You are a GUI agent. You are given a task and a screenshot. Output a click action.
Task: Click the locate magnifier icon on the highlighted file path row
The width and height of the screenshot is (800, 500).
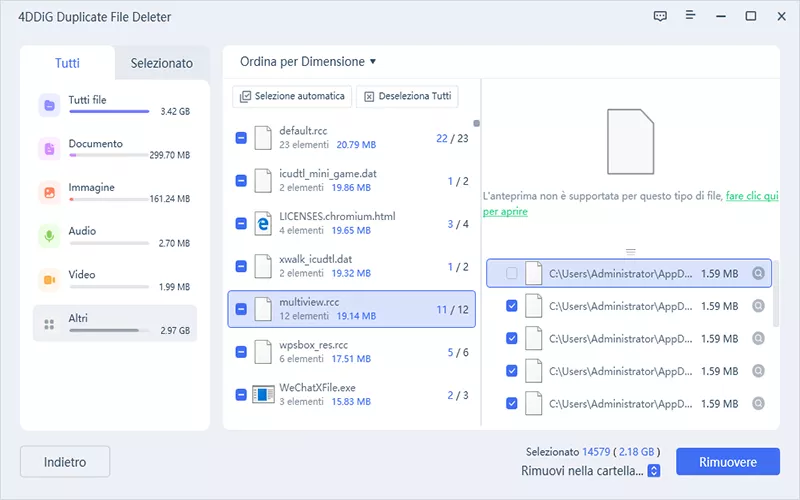tap(759, 273)
